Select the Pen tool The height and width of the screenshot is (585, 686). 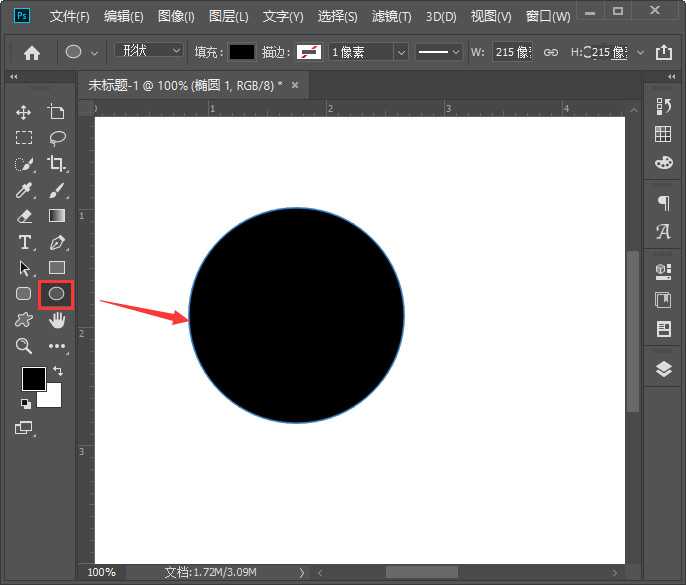pos(57,242)
